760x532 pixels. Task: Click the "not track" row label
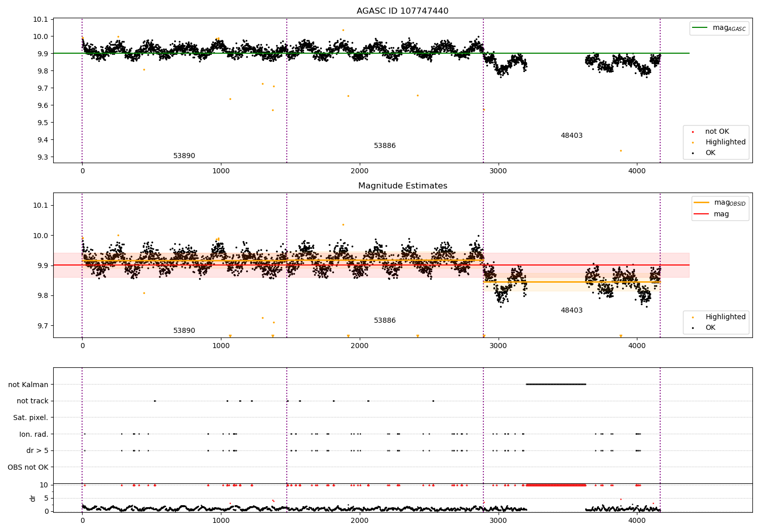(32, 401)
